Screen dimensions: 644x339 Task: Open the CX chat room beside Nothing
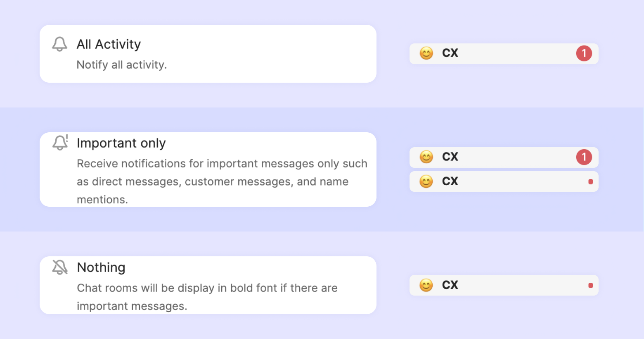504,285
